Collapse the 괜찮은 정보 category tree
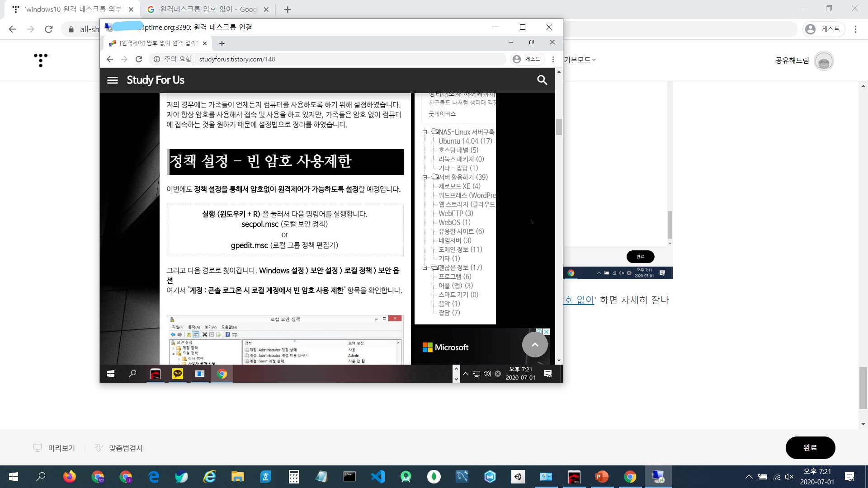This screenshot has height=488, width=868. click(425, 267)
